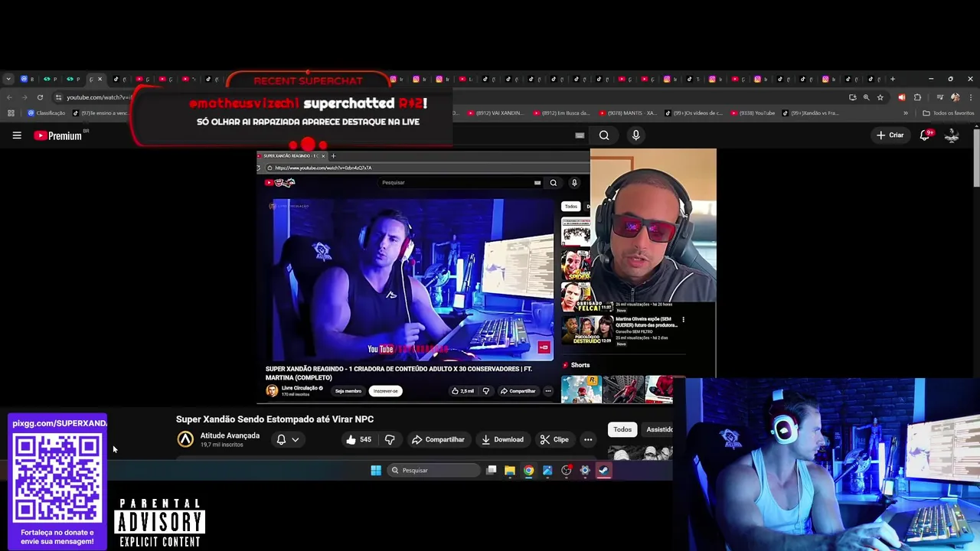Click the Windows Start button
The image size is (980, 551).
coord(376,471)
